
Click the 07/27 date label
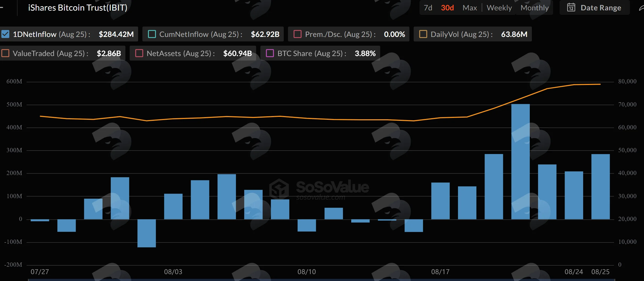[40, 272]
